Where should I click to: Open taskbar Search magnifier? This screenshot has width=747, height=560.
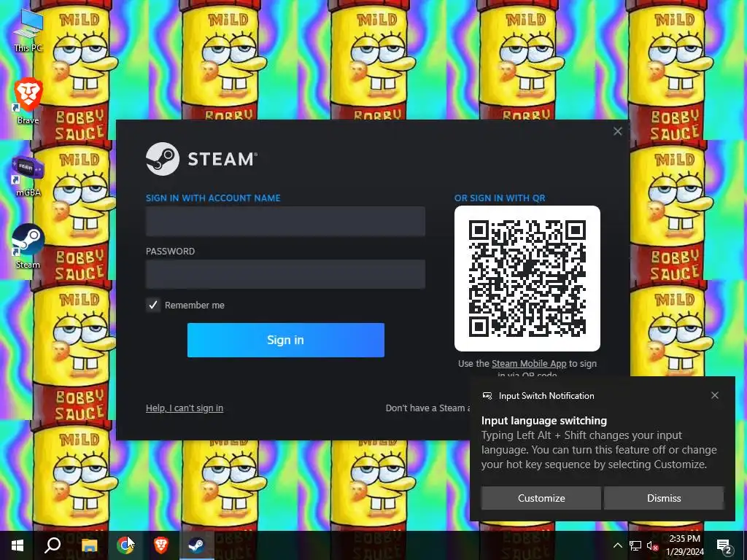(53, 545)
